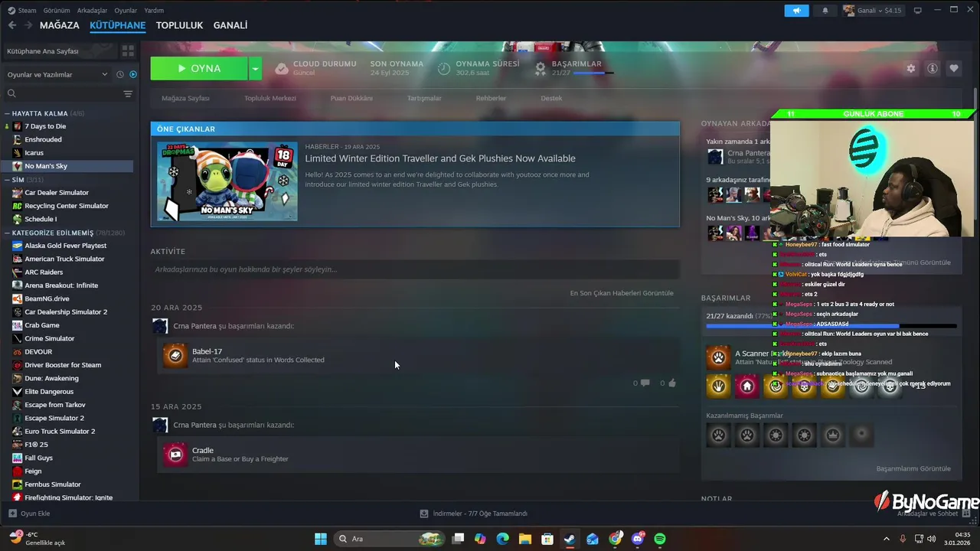Show hidden system tray icons chevron
The width and height of the screenshot is (980, 551).
(x=887, y=539)
